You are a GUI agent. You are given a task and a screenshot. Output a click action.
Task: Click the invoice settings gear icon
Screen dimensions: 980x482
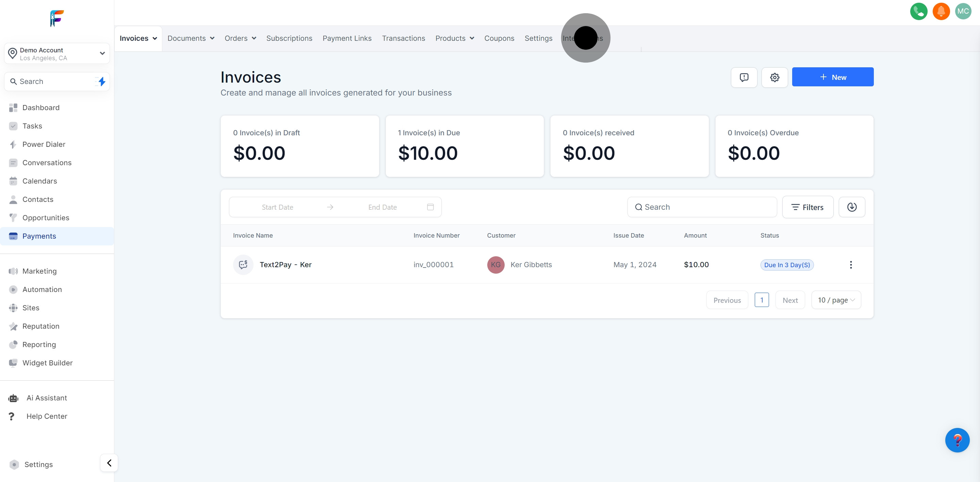tap(774, 77)
